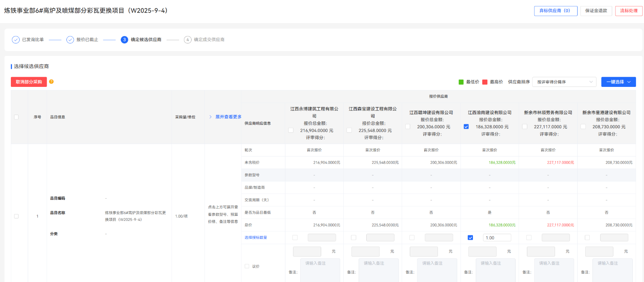Viewport: 644px width, 282px height.
Task: Click item name 炼铁事业部6#高炉及喷煤部分彩瓦更换项目 cell
Action: [135, 216]
